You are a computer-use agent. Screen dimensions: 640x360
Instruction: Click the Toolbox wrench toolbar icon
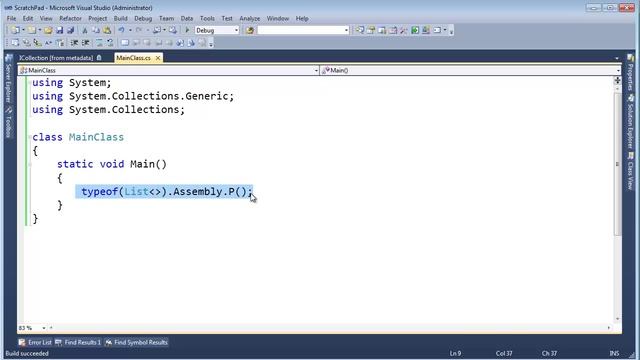[x=404, y=30]
